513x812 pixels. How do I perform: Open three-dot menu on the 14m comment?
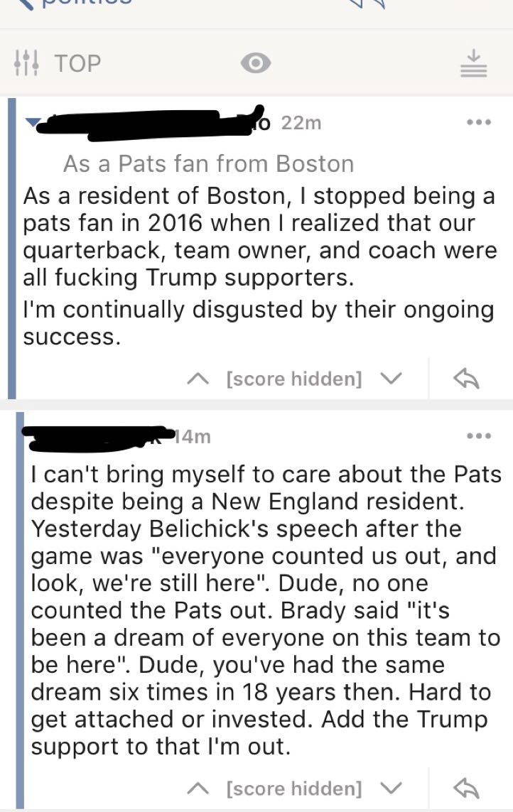(478, 437)
